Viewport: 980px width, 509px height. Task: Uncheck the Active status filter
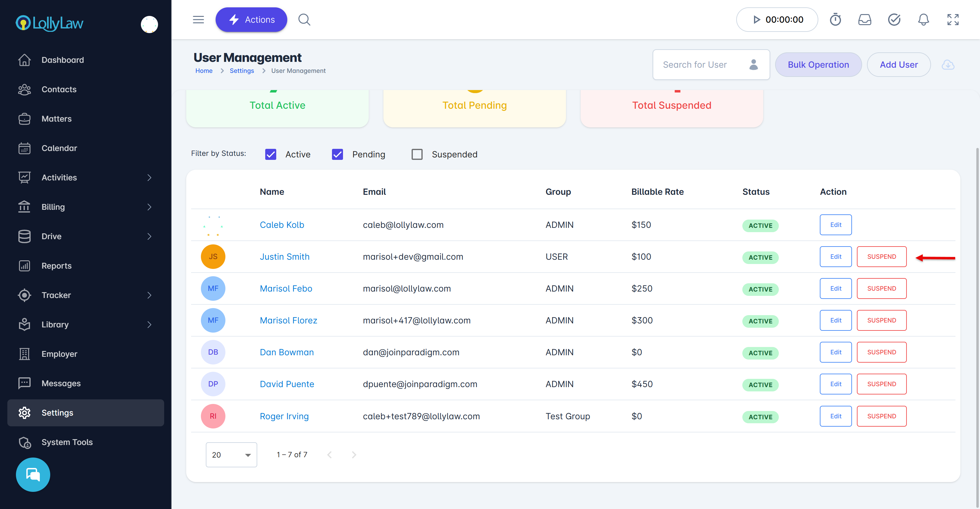point(270,154)
